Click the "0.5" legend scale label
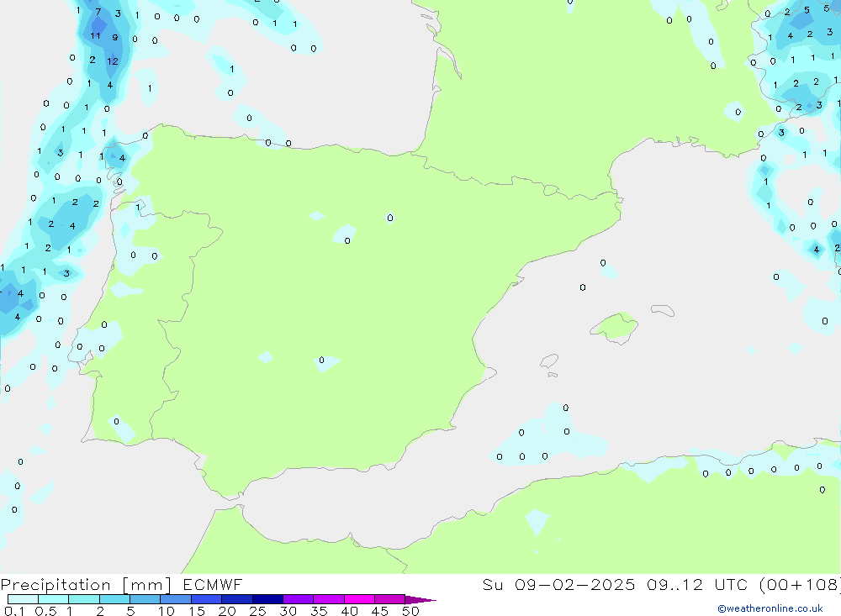The image size is (841, 616). click(45, 611)
